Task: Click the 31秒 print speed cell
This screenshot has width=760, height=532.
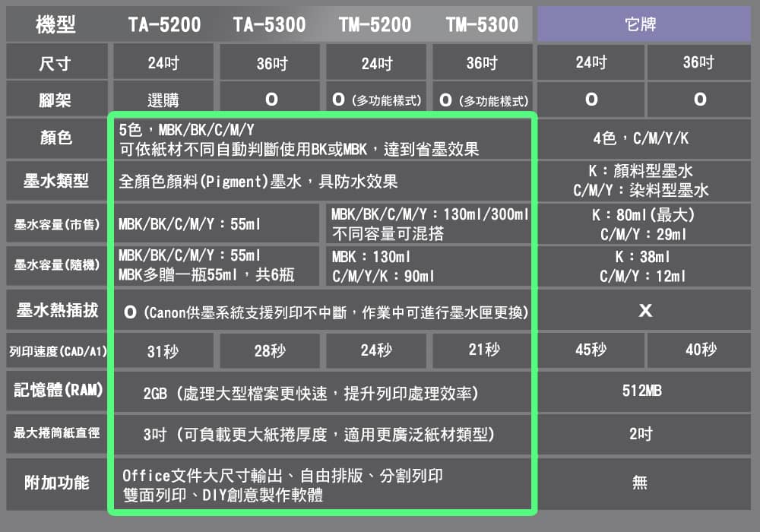Action: (x=164, y=351)
